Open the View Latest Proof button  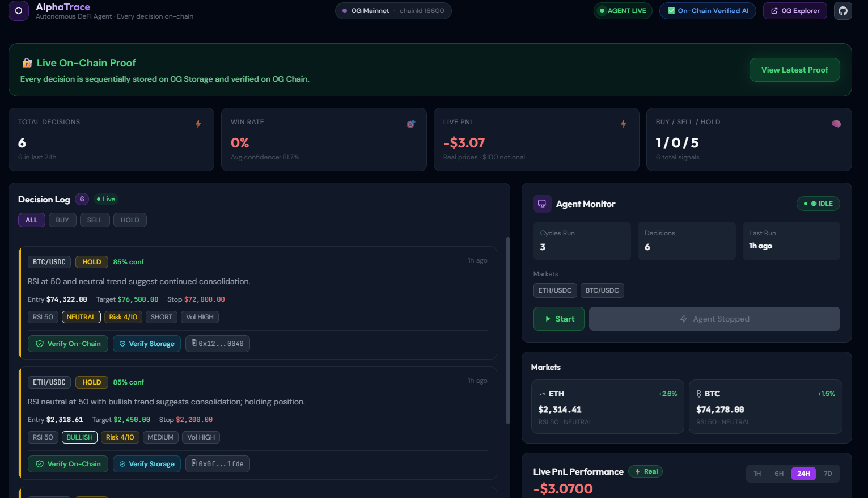point(795,70)
